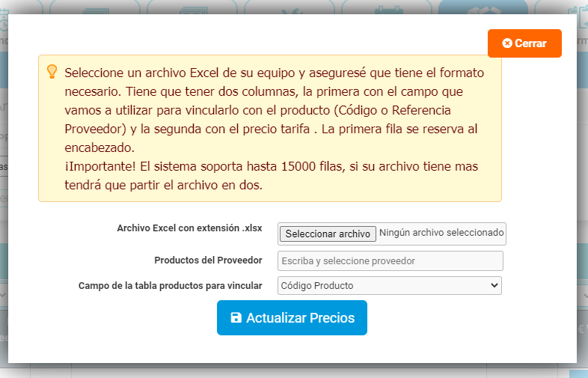
Task: Click the floppy disk icon on Actualizar Precios
Action: [x=236, y=317]
